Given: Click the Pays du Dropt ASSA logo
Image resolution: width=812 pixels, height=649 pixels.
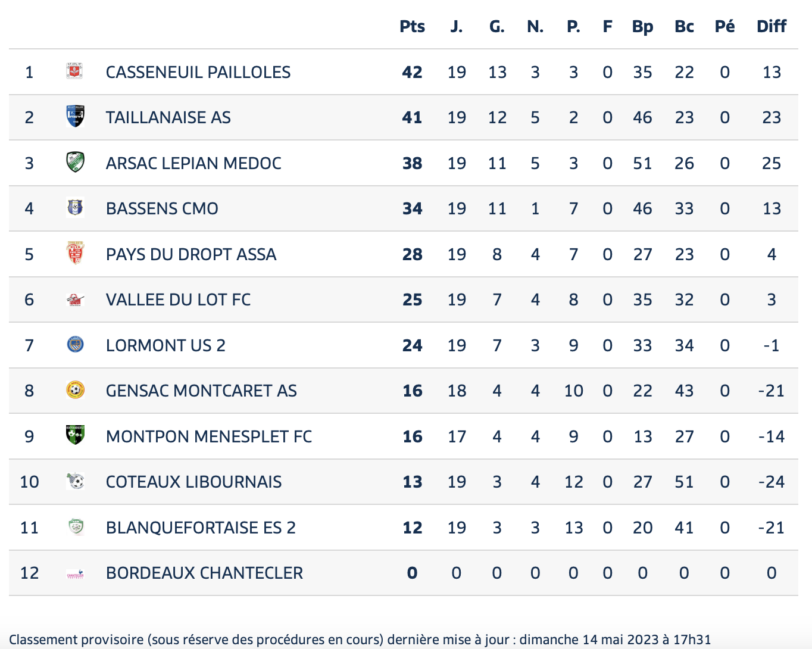Looking at the screenshot, I should coord(75,254).
